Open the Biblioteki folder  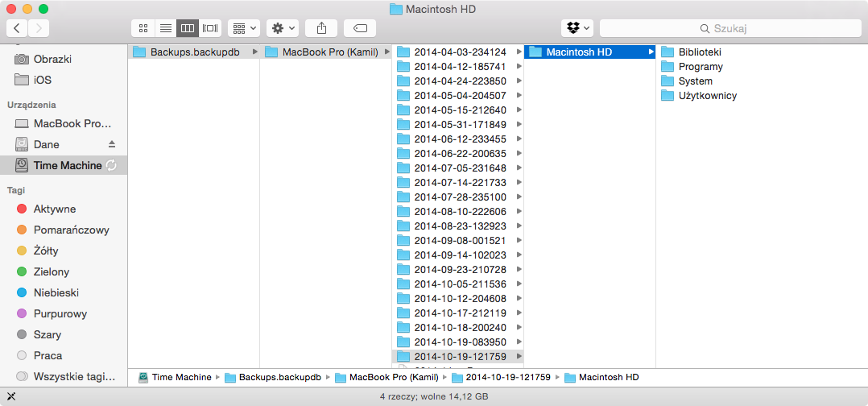click(700, 52)
